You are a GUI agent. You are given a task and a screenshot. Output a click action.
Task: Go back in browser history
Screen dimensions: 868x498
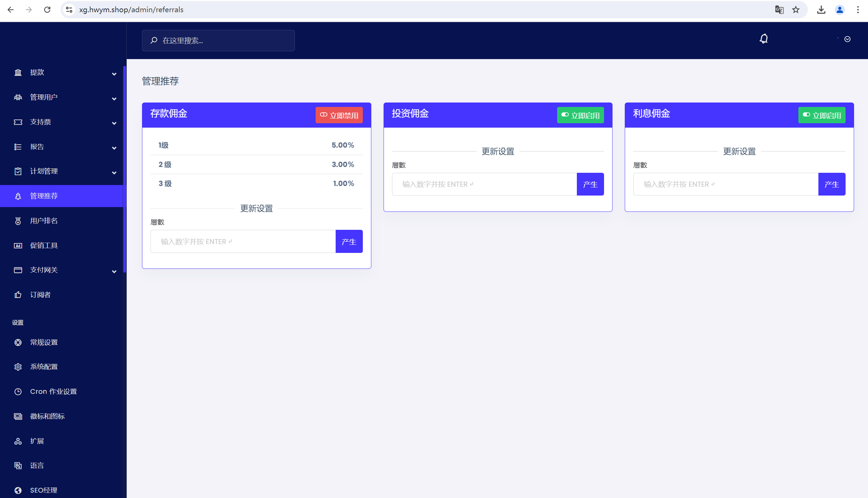(11, 10)
